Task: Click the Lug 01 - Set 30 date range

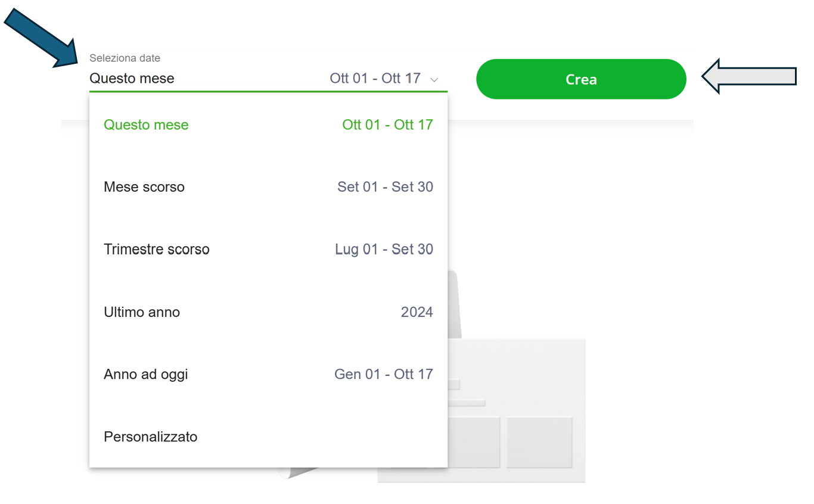Action: point(384,249)
